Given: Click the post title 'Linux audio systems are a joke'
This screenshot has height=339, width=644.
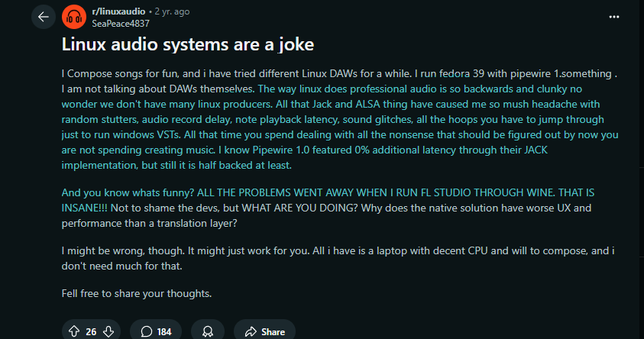Looking at the screenshot, I should [x=188, y=45].
